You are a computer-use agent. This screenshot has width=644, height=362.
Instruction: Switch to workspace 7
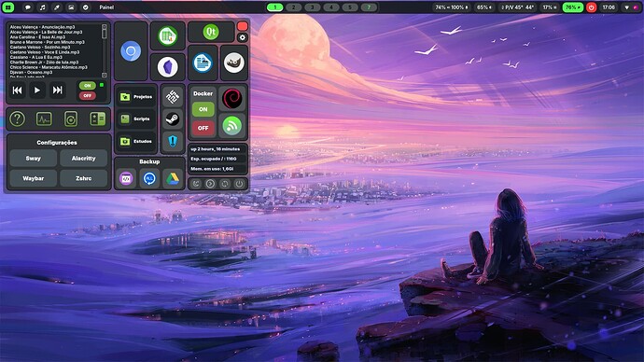pyautogui.click(x=369, y=7)
